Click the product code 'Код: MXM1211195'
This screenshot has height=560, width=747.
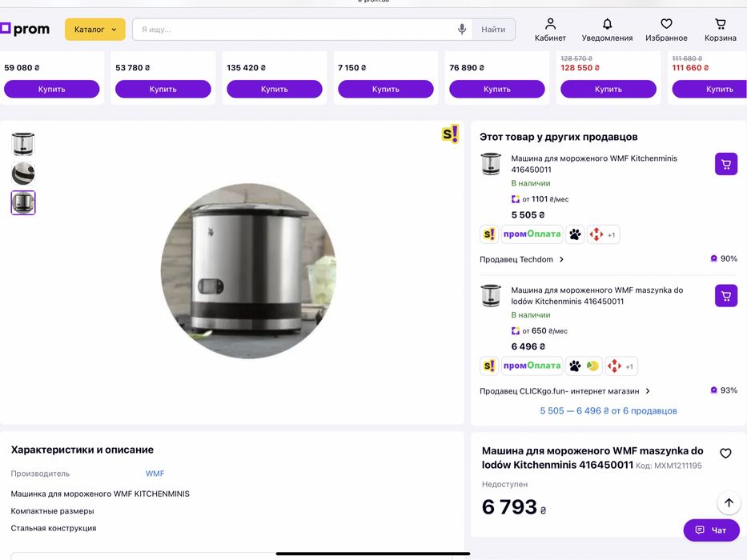click(x=669, y=466)
